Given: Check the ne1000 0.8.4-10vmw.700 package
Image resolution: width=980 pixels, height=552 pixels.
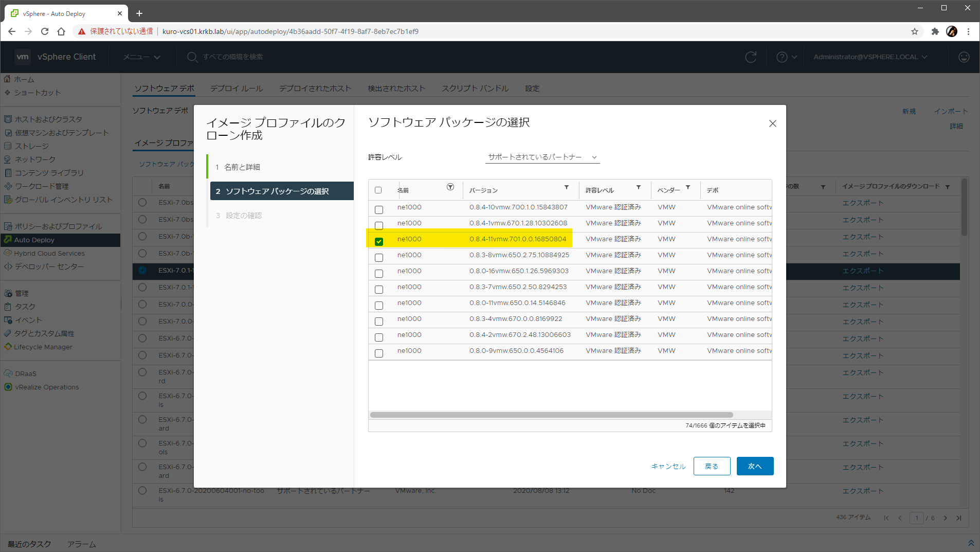Looking at the screenshot, I should point(379,210).
